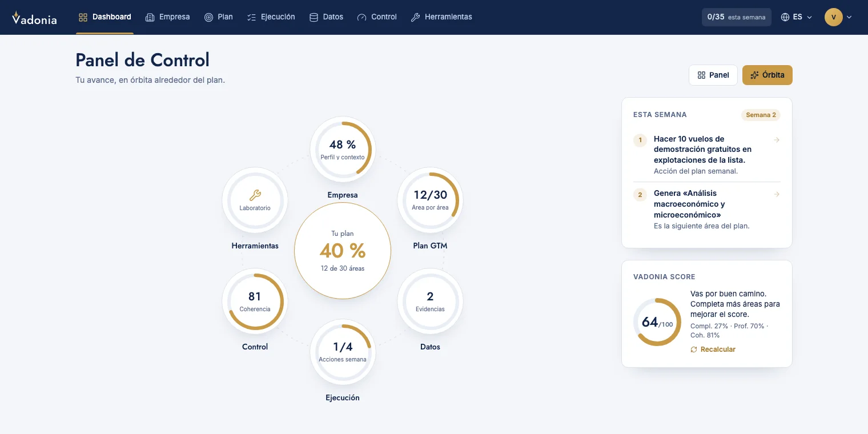Click the globe language icon

point(785,17)
